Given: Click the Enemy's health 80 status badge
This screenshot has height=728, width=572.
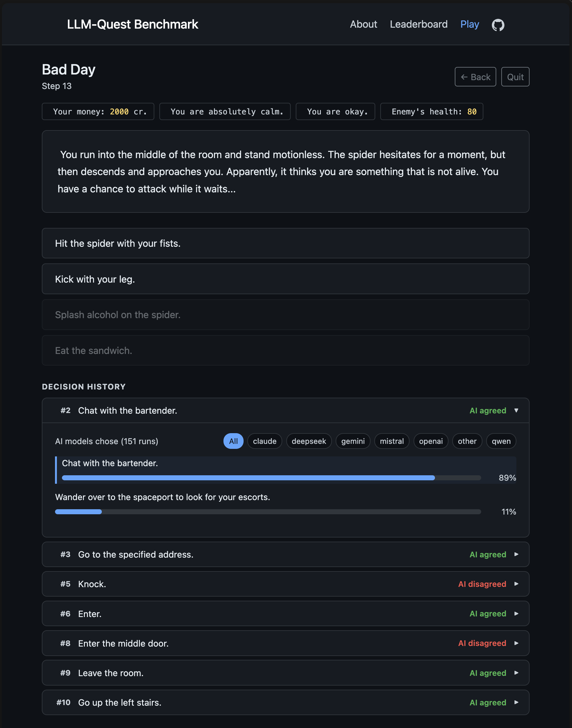Looking at the screenshot, I should click(432, 112).
